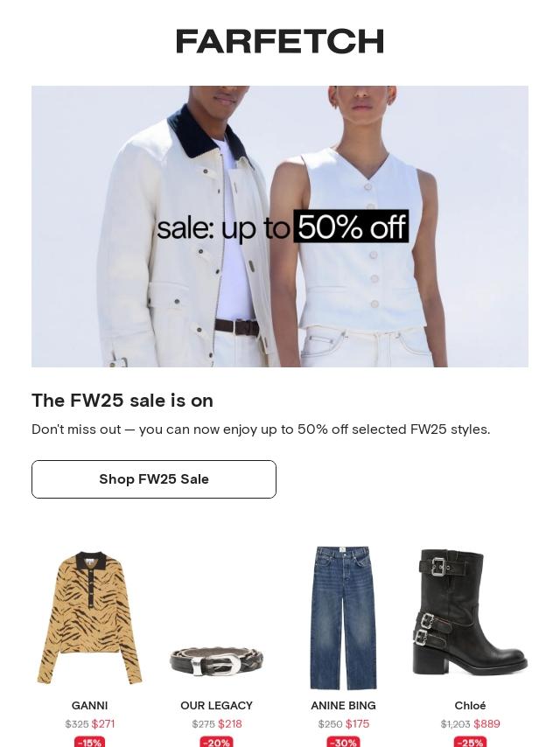The width and height of the screenshot is (560, 747).
Task: View the ANINE BING blue jeans image
Action: tap(343, 618)
